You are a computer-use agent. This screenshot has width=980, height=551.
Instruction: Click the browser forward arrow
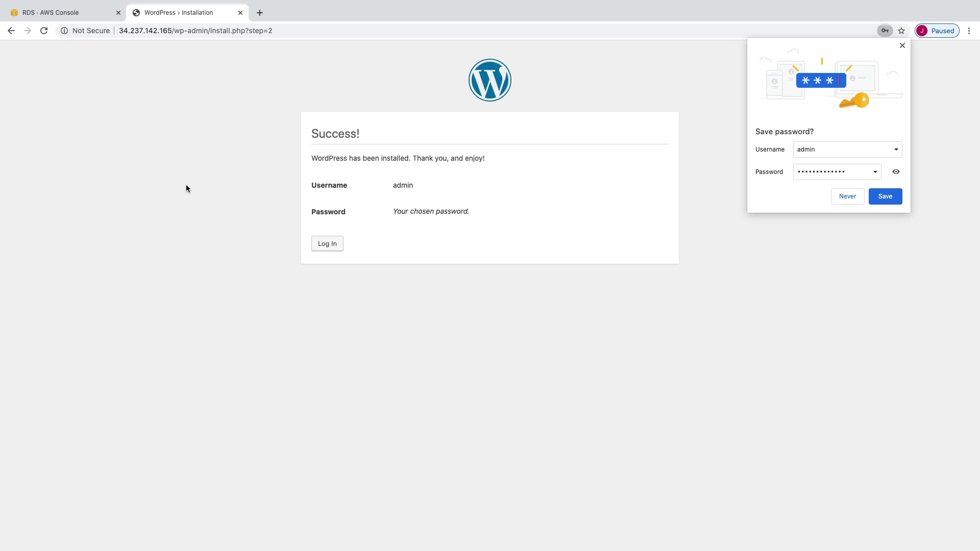pyautogui.click(x=28, y=31)
